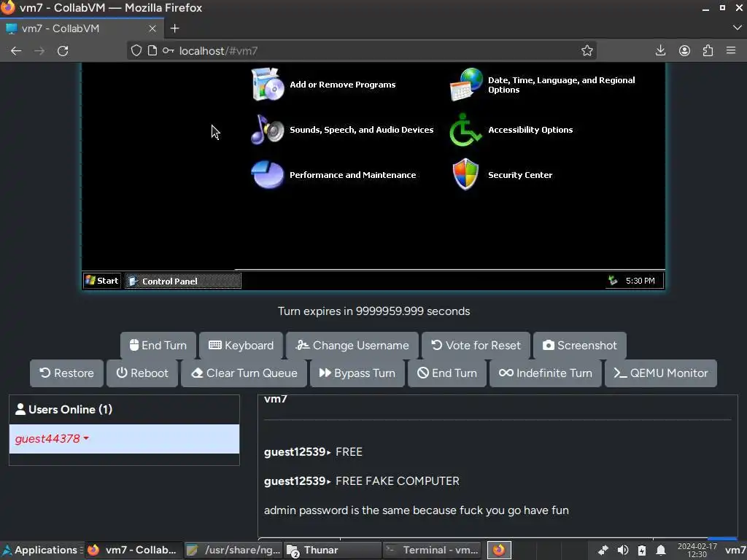747x560 pixels.
Task: Switch to Terminal taskbar item
Action: coord(432,550)
